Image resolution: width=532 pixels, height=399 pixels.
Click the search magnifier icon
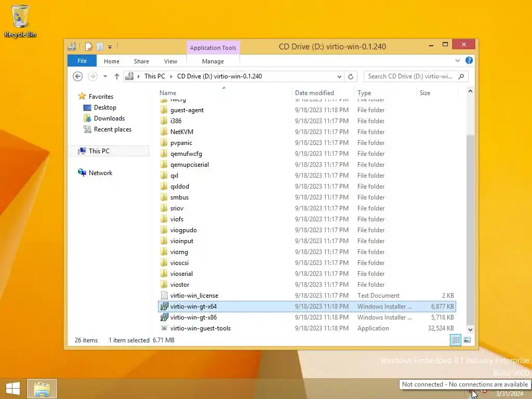coord(461,76)
